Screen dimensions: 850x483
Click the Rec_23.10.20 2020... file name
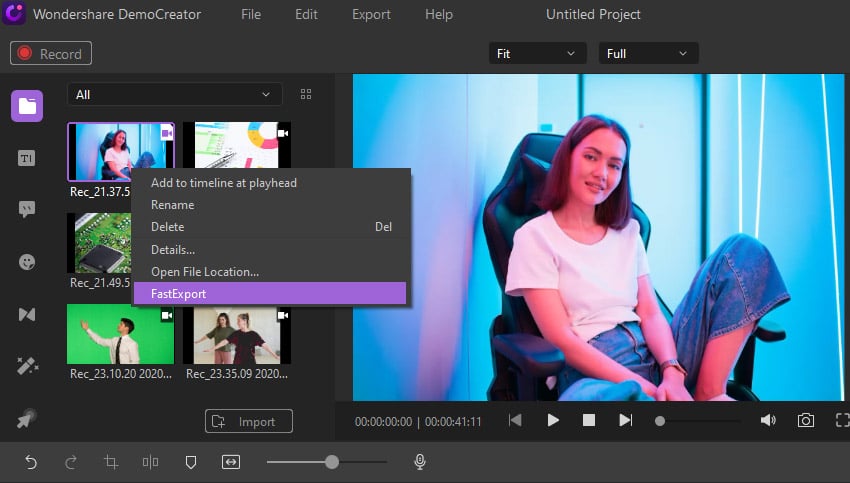coord(121,373)
